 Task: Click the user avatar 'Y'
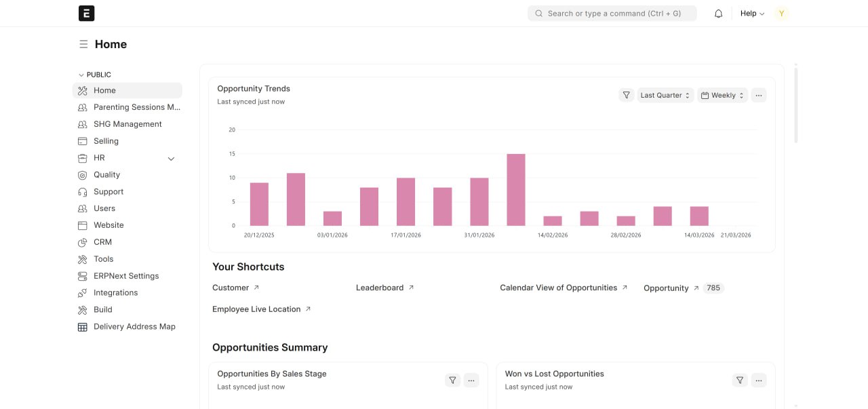click(x=782, y=14)
